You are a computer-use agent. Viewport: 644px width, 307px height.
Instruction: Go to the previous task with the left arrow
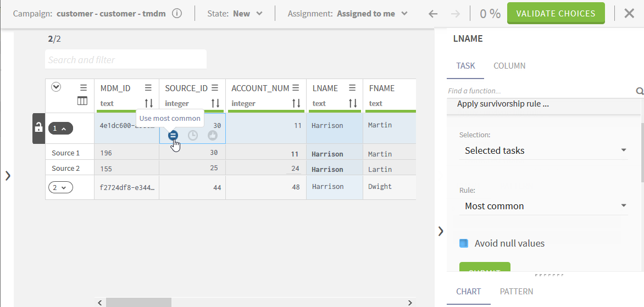pyautogui.click(x=433, y=14)
